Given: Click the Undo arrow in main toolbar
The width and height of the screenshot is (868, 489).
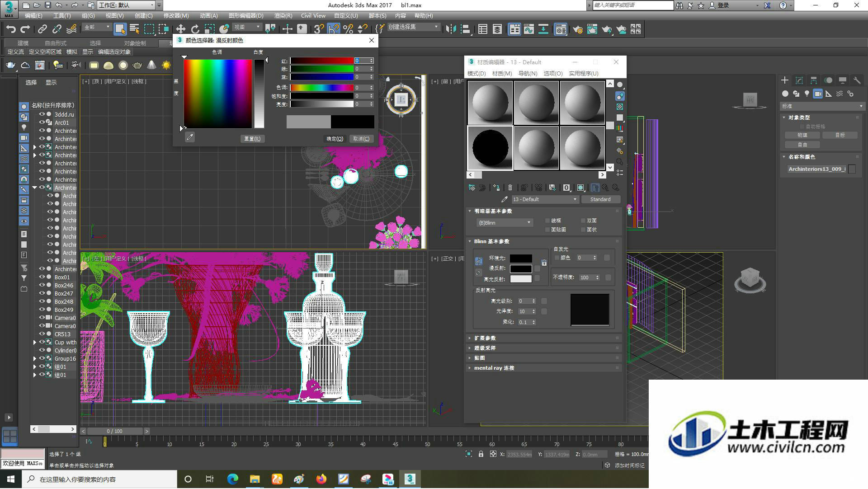Looking at the screenshot, I should pyautogui.click(x=11, y=29).
